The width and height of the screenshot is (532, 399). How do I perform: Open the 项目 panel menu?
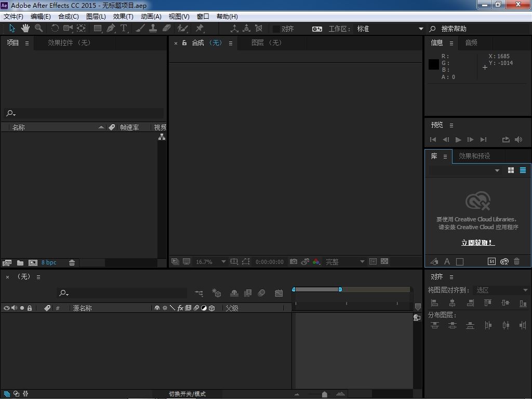(x=27, y=43)
